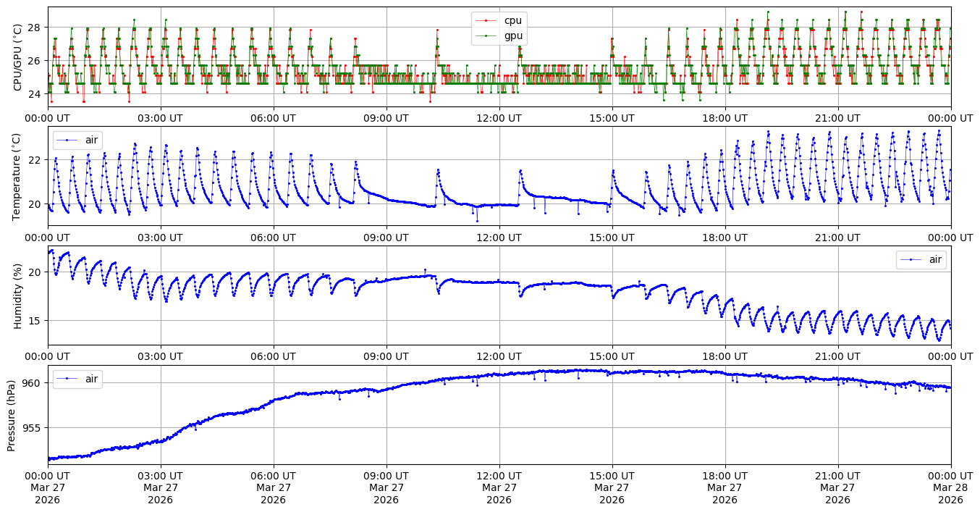980x512 pixels.
Task: Click the 28 tick on CPU/GPU axis
Action: click(35, 28)
